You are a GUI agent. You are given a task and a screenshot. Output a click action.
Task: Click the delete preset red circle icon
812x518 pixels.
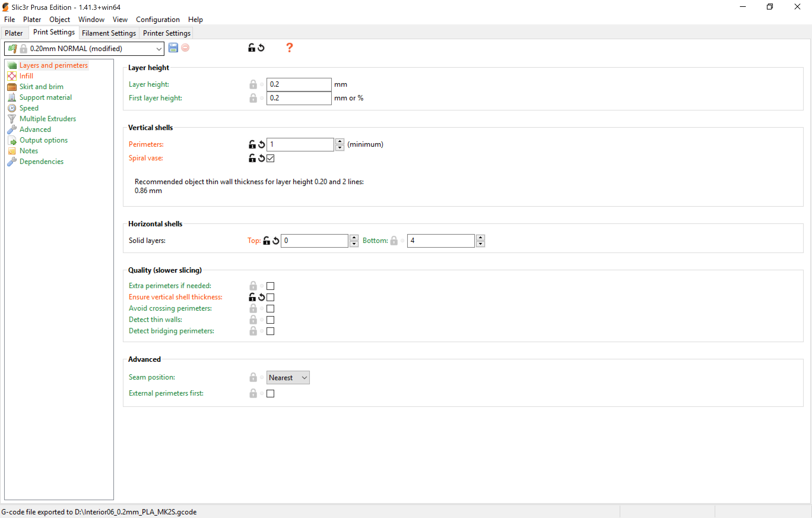[x=185, y=48]
